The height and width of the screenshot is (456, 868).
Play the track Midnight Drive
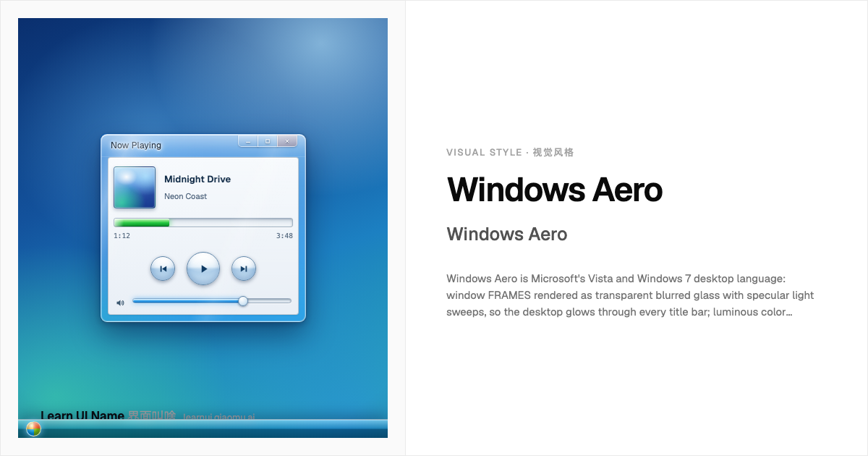point(203,269)
